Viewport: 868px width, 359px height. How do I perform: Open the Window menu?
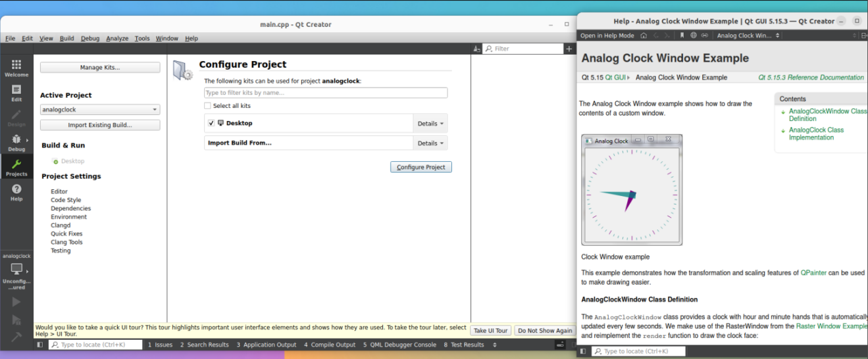pyautogui.click(x=167, y=38)
